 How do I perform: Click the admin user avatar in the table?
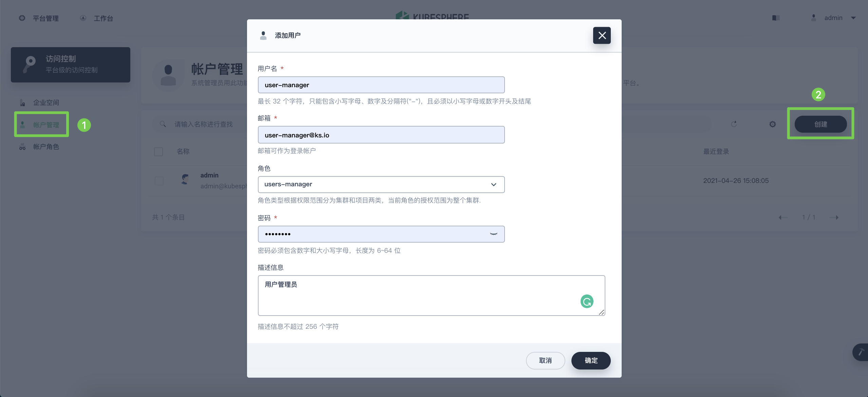[185, 179]
